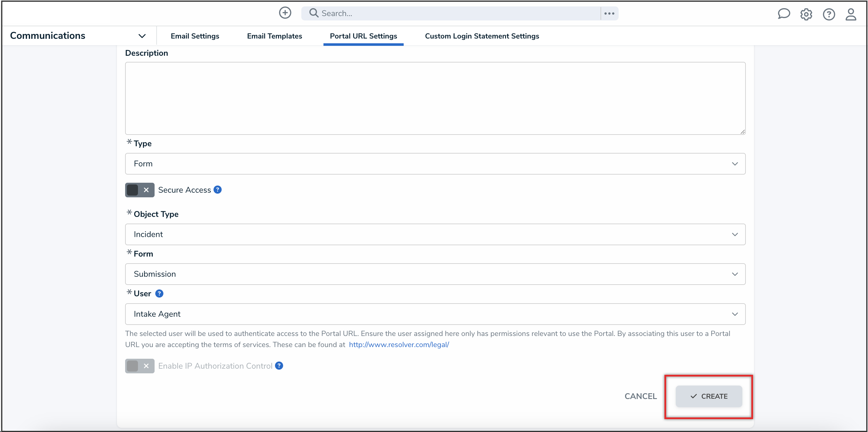Screen dimensions: 868x432
Task: Click the help question mark icon
Action: [x=829, y=14]
